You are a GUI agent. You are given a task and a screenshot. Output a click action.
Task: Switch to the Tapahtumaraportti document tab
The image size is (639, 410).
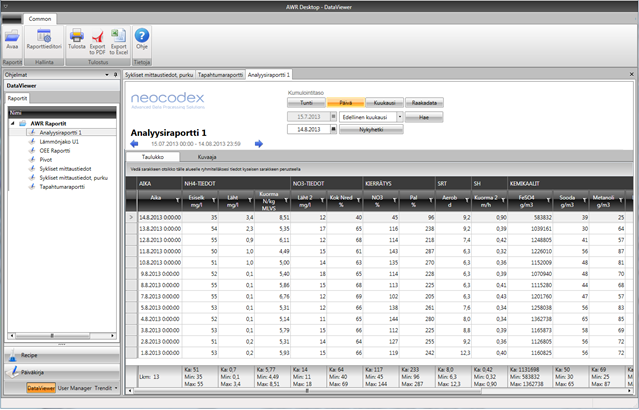(x=220, y=75)
